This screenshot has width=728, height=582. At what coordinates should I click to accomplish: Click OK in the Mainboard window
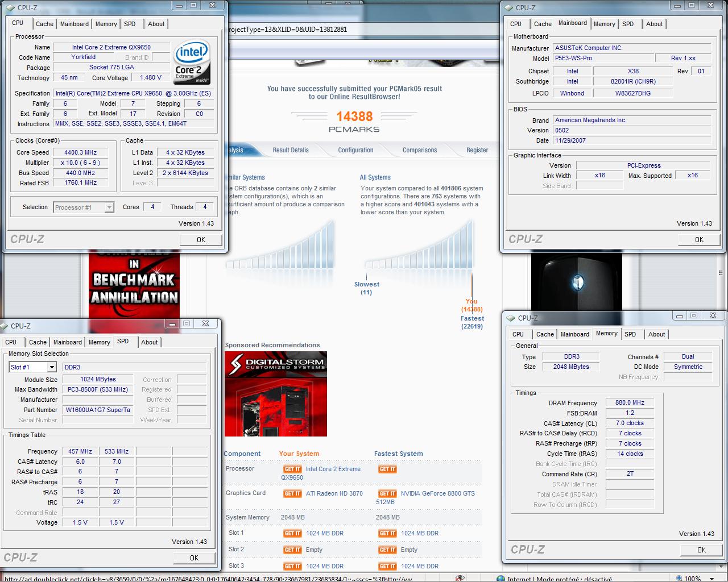tap(699, 239)
